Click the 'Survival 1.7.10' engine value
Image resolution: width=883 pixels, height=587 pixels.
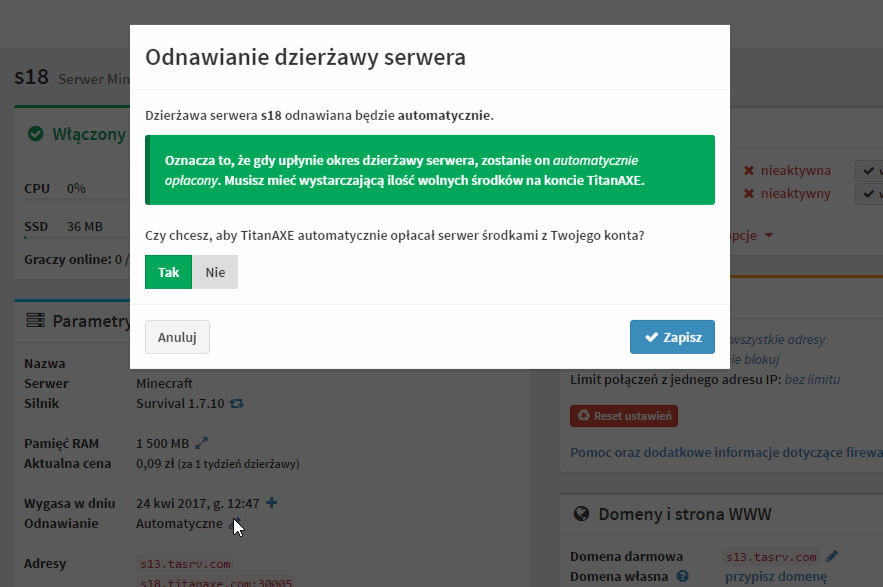pyautogui.click(x=180, y=403)
